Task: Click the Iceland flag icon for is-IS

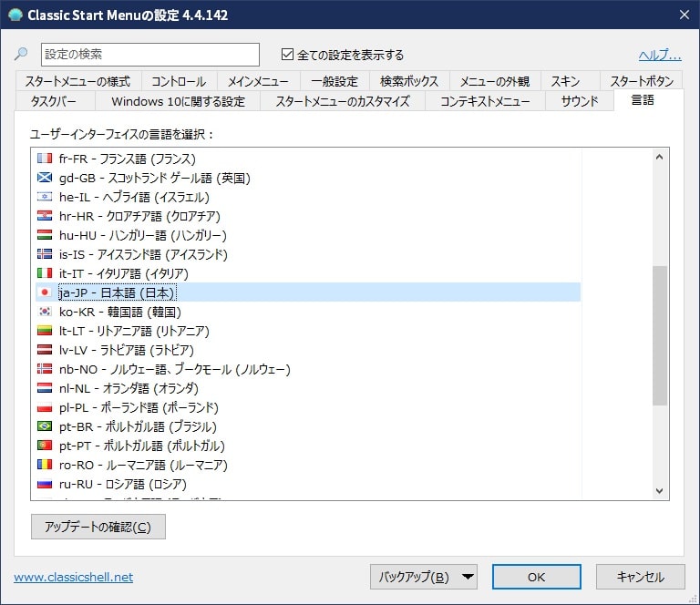Action: tap(44, 254)
